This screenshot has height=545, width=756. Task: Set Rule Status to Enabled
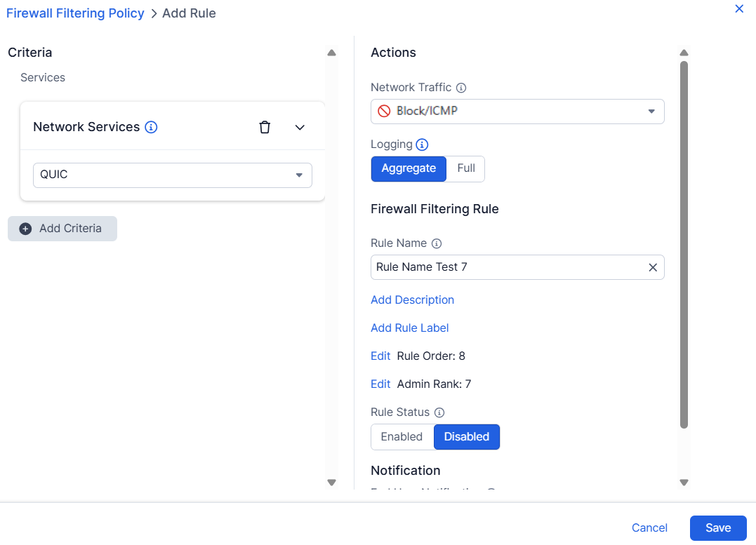[x=402, y=437]
